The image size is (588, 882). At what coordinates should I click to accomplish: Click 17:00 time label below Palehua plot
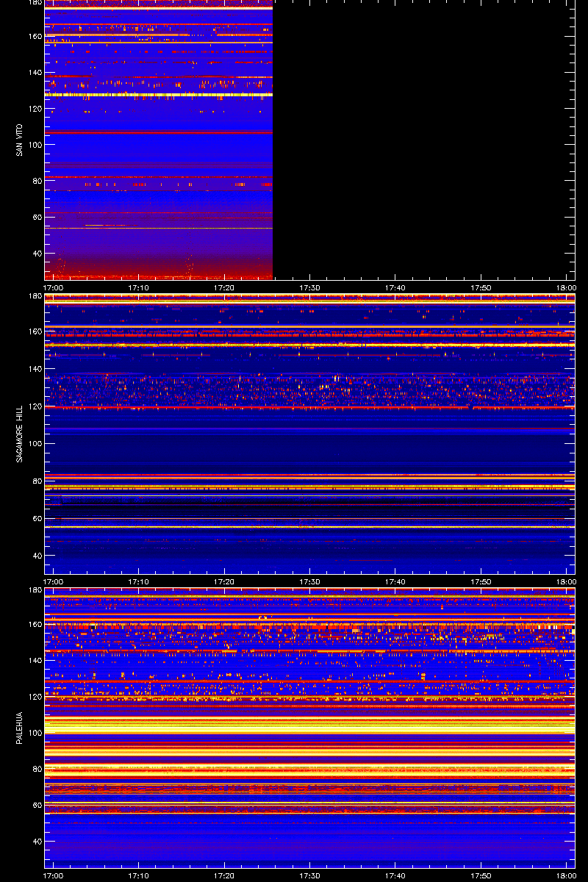point(54,875)
